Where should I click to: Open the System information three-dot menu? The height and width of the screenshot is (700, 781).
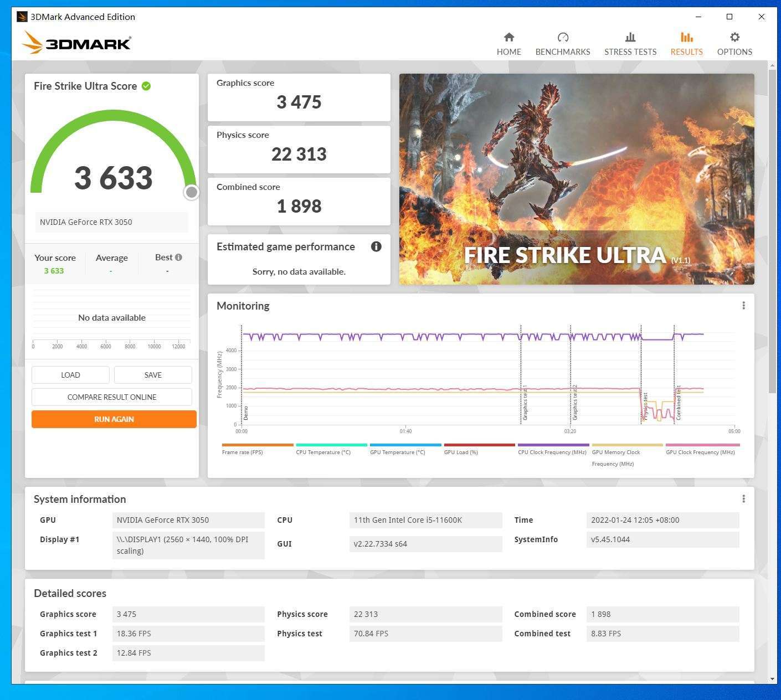(743, 498)
